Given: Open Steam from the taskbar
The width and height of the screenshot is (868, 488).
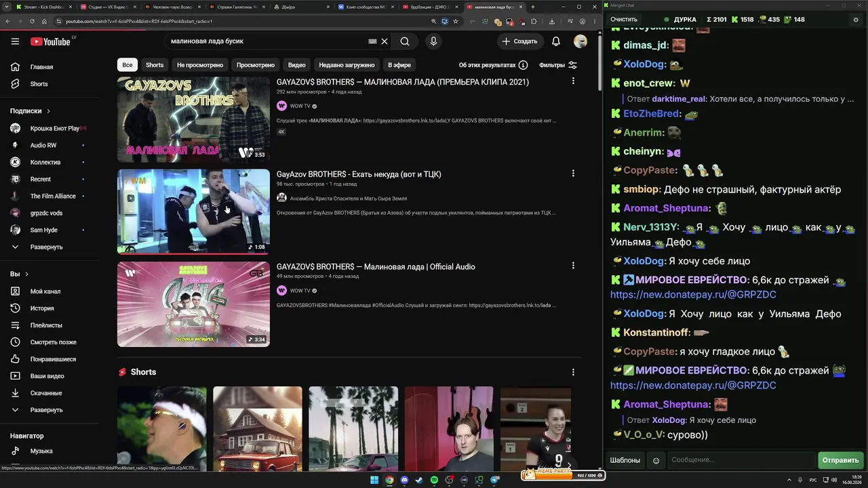Looking at the screenshot, I should pos(419,481).
